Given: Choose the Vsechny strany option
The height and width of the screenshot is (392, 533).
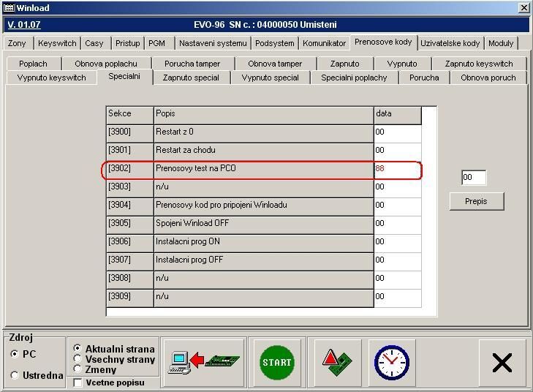Looking at the screenshot, I should pyautogui.click(x=78, y=359).
